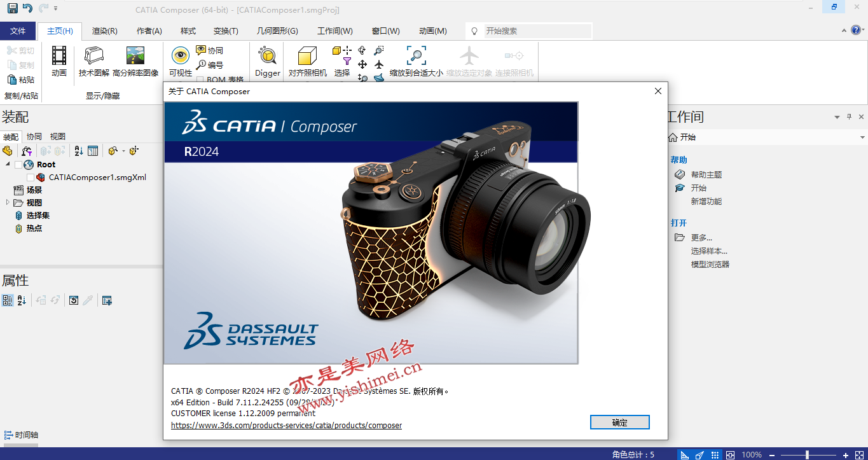Select the 选择集 tree item
This screenshot has height=460, width=868.
point(38,215)
